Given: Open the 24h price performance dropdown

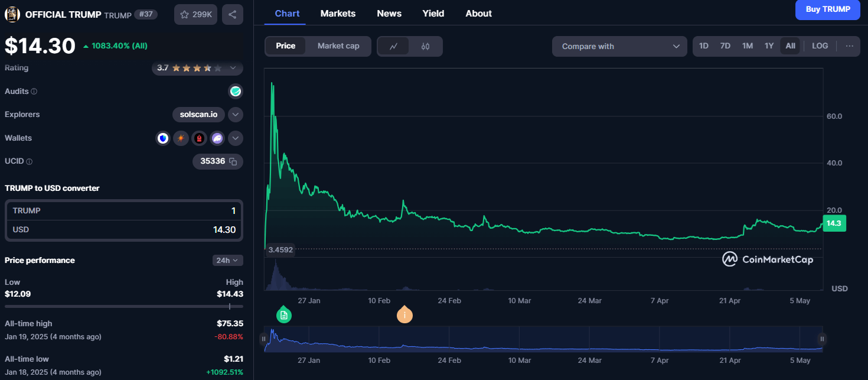Looking at the screenshot, I should 228,261.
